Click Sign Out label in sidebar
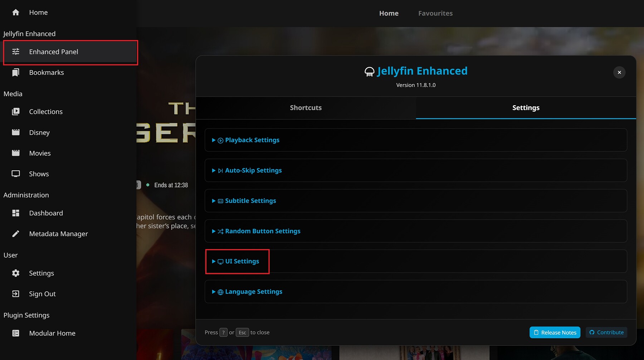This screenshot has height=360, width=644. [43, 294]
